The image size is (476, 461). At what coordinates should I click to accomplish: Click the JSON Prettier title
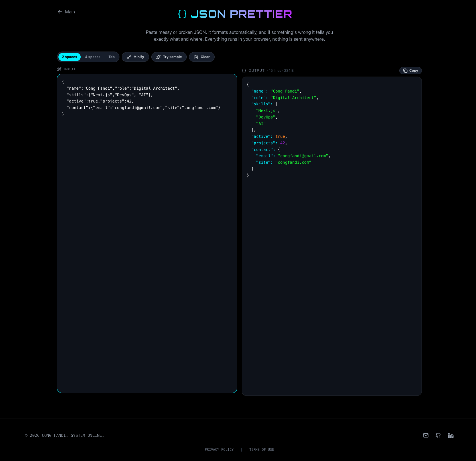tap(241, 14)
